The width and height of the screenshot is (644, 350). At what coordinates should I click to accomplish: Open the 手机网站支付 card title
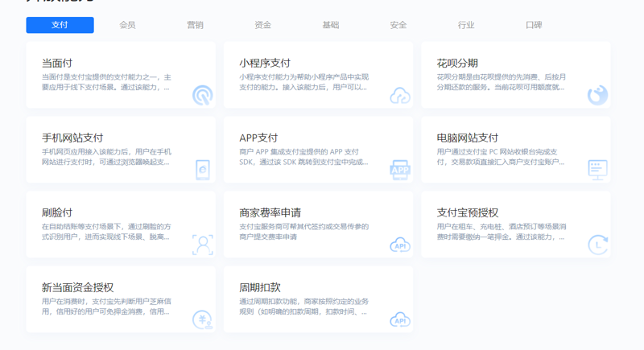[72, 138]
